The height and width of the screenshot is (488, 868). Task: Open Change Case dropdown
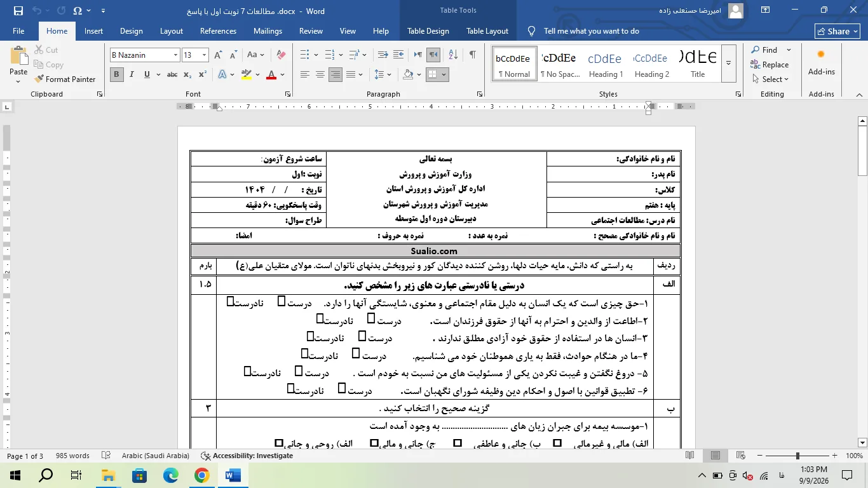point(255,55)
